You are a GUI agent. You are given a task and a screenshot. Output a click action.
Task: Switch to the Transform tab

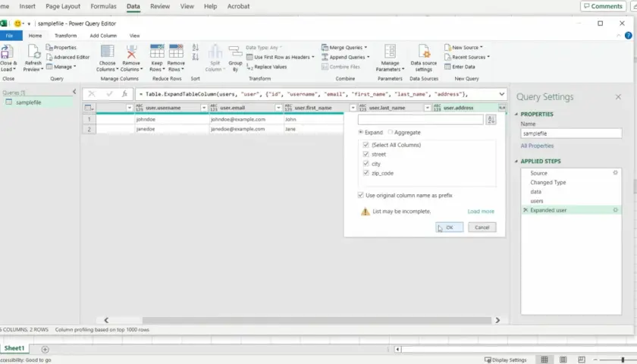65,36
